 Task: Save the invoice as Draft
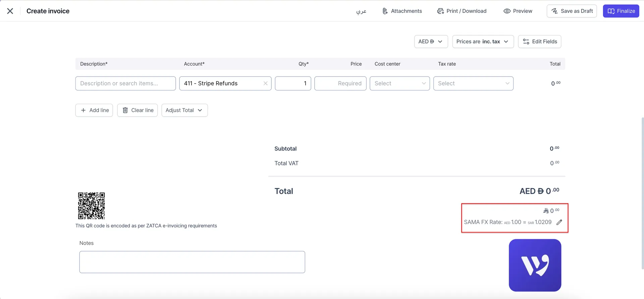click(572, 11)
